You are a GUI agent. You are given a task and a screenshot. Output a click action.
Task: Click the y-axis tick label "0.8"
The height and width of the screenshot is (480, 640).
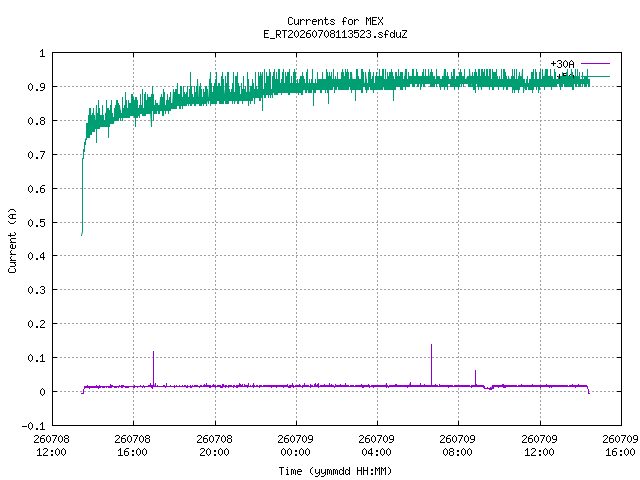[x=36, y=121]
